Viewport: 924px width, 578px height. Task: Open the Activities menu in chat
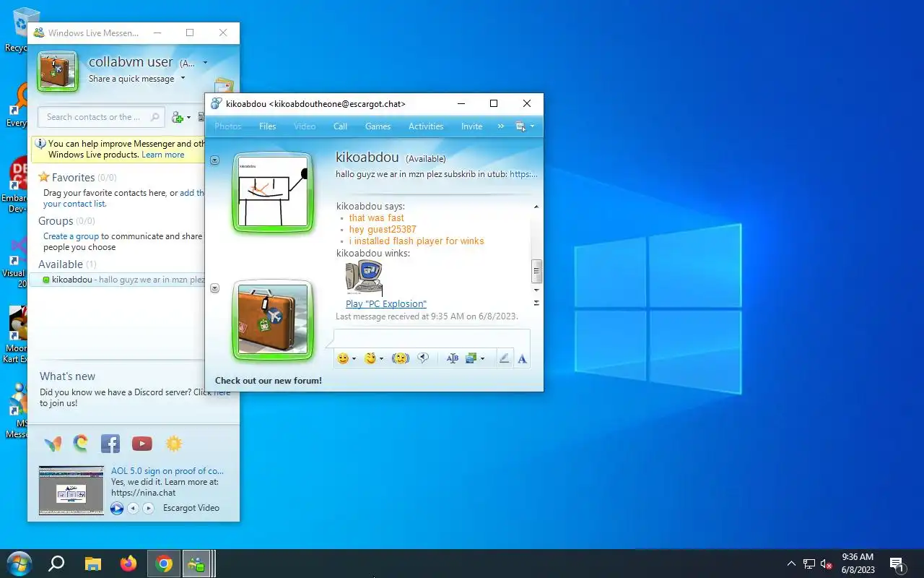[426, 126]
